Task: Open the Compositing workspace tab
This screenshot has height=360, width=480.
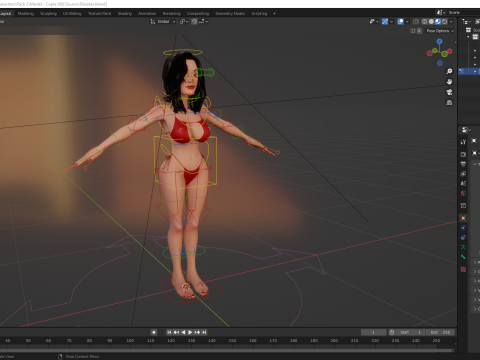Action: (x=198, y=13)
